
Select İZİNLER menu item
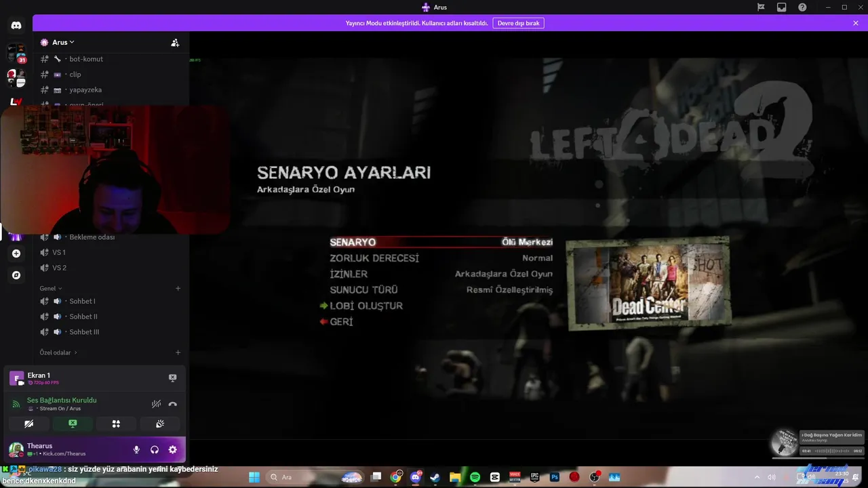click(349, 274)
